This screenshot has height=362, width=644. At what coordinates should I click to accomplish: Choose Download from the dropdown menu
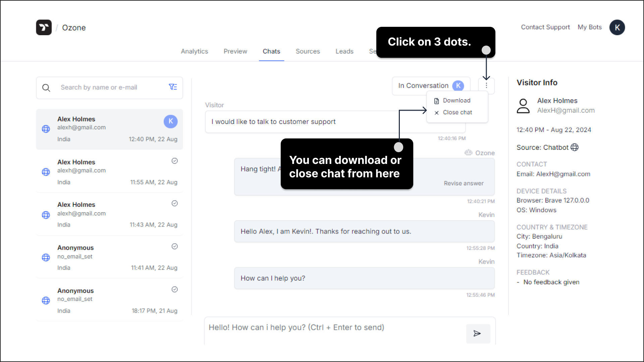(x=457, y=101)
